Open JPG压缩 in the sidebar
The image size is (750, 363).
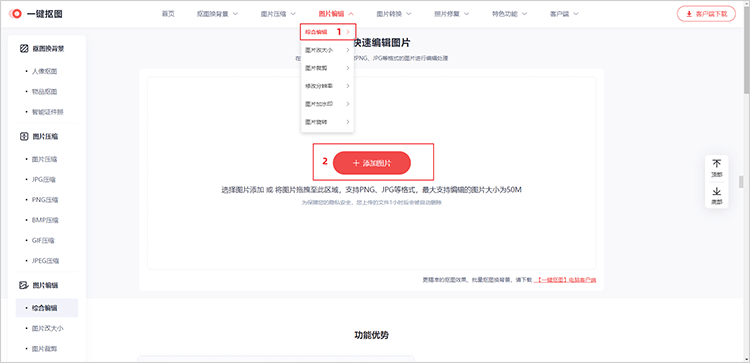44,179
